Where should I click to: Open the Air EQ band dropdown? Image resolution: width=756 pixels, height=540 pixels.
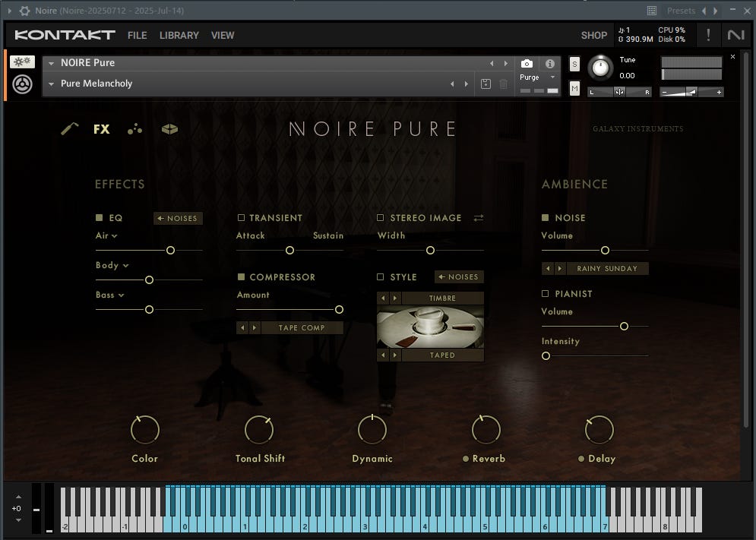coord(106,235)
